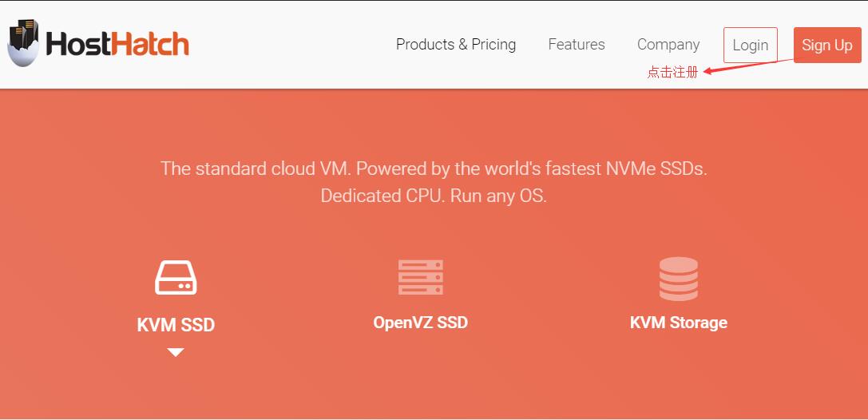Click the Login button

point(750,45)
